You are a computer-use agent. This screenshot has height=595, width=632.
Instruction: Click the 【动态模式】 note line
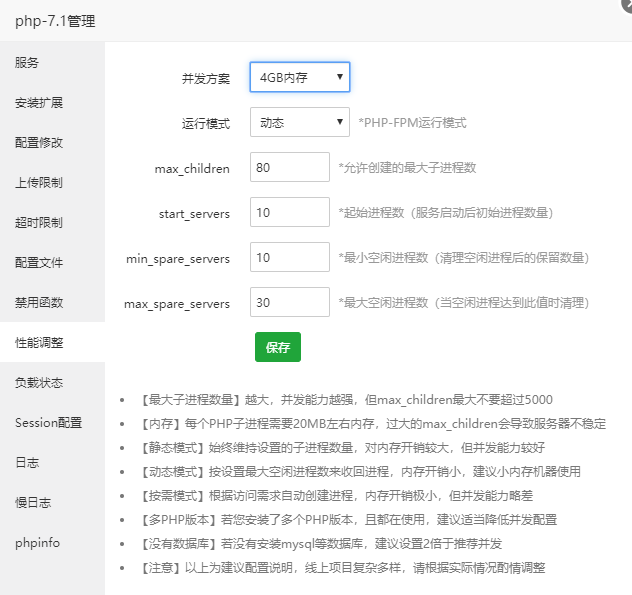[360, 472]
